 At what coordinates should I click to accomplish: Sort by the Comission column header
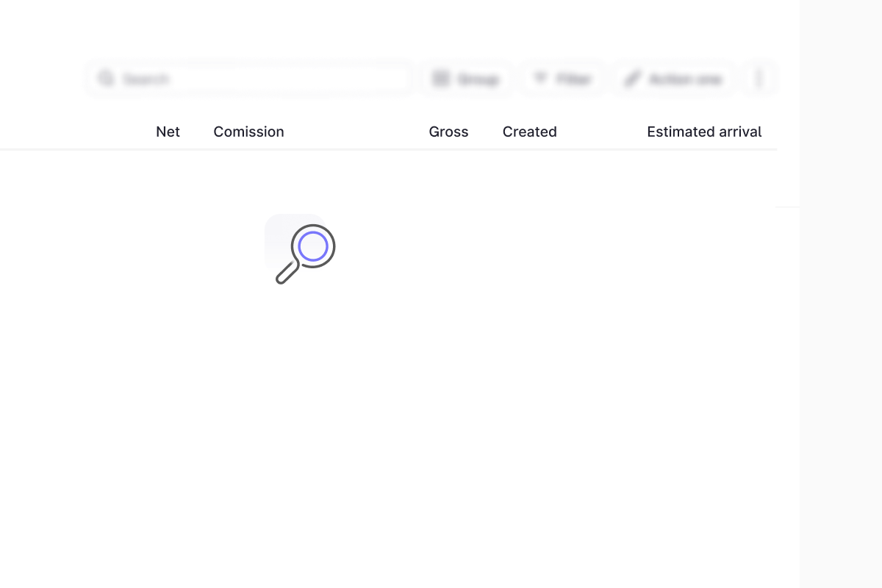(x=248, y=132)
